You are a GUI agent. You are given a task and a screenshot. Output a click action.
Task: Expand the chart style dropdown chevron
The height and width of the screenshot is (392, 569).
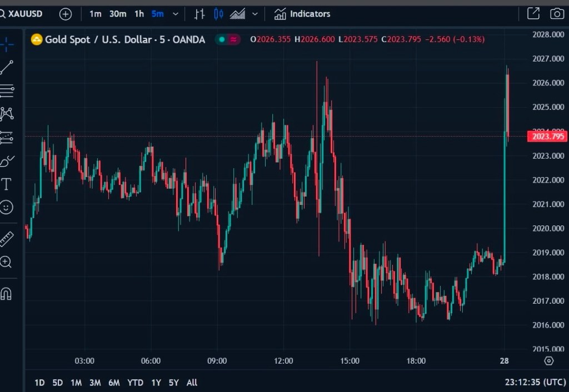pos(255,14)
